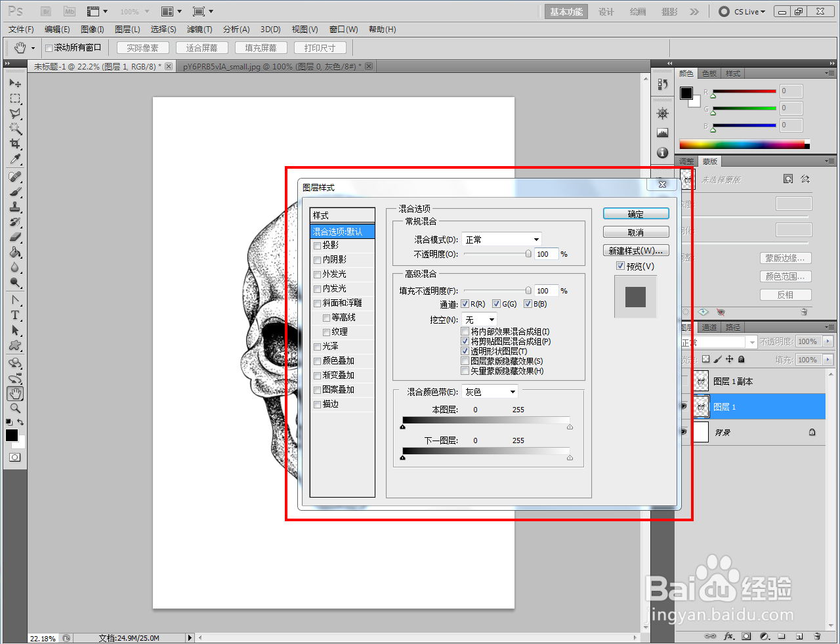The height and width of the screenshot is (644, 840).
Task: Open the Info panel icon
Action: click(x=663, y=153)
